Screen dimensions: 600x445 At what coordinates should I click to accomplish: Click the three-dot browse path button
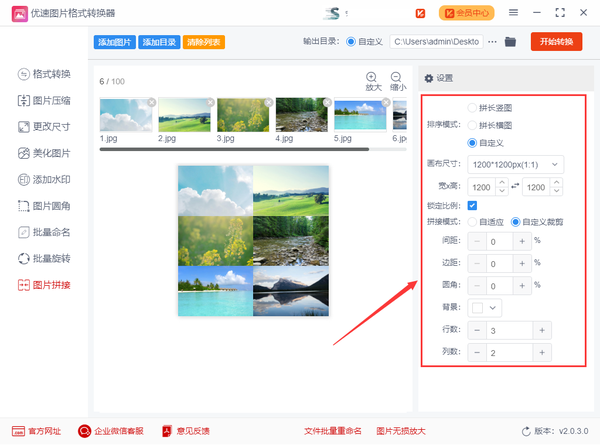[492, 42]
